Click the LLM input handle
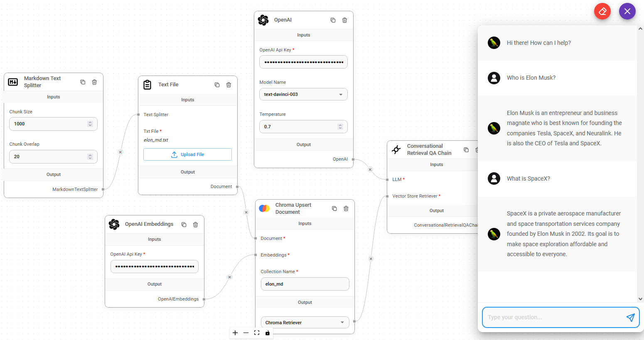Image resolution: width=644 pixels, height=340 pixels. pos(387,179)
